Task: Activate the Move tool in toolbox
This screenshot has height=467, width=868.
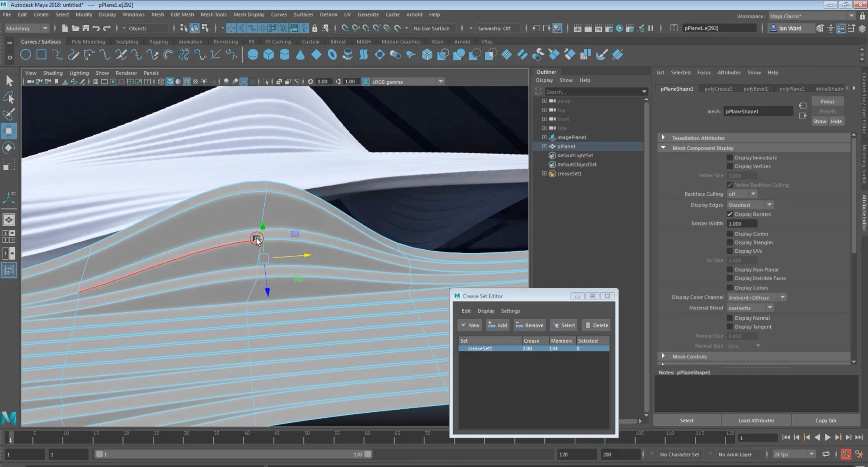Action: (9, 131)
